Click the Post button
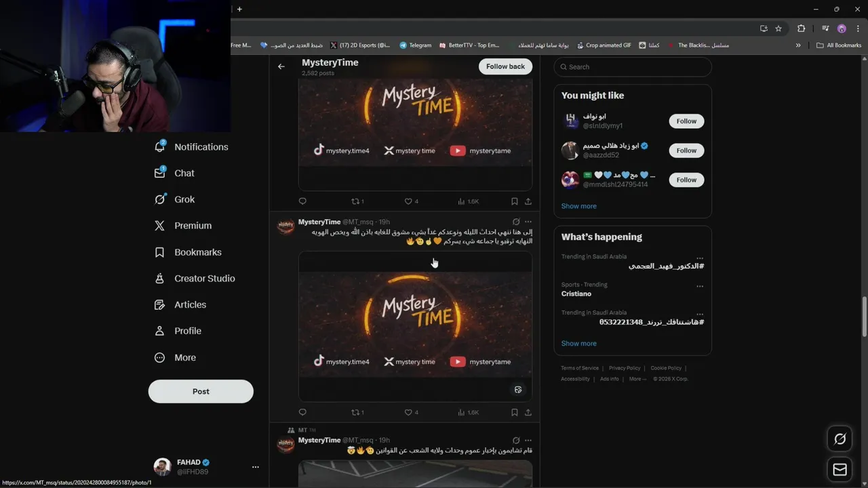 pyautogui.click(x=201, y=391)
